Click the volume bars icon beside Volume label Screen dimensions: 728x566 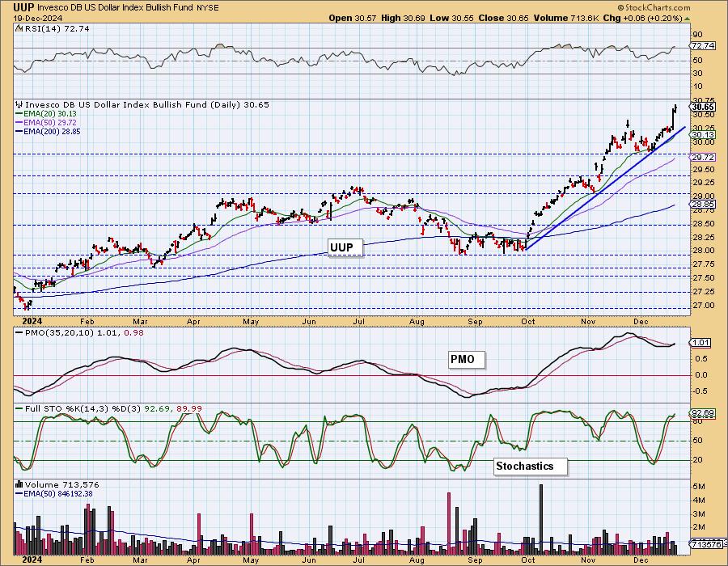tap(19, 485)
